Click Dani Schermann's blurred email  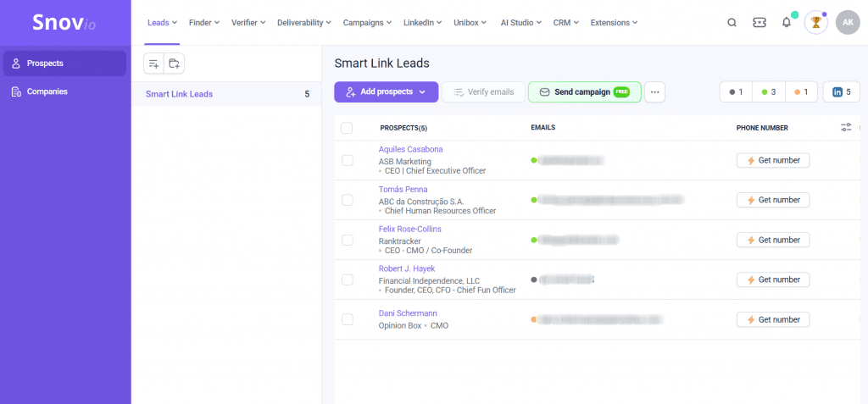600,319
